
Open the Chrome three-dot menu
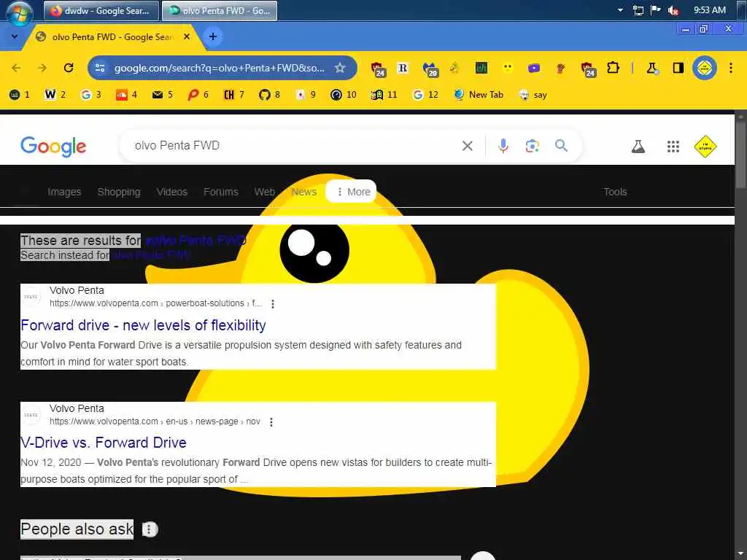pos(731,68)
